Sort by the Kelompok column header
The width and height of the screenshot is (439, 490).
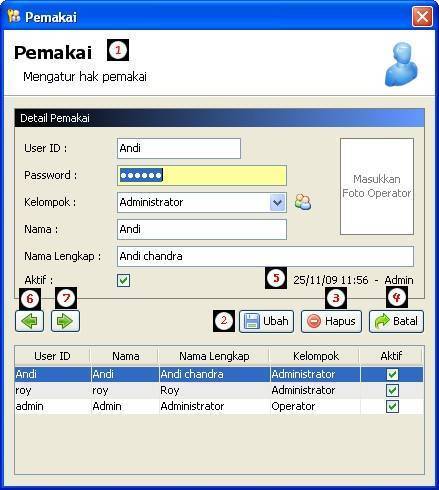click(x=316, y=356)
